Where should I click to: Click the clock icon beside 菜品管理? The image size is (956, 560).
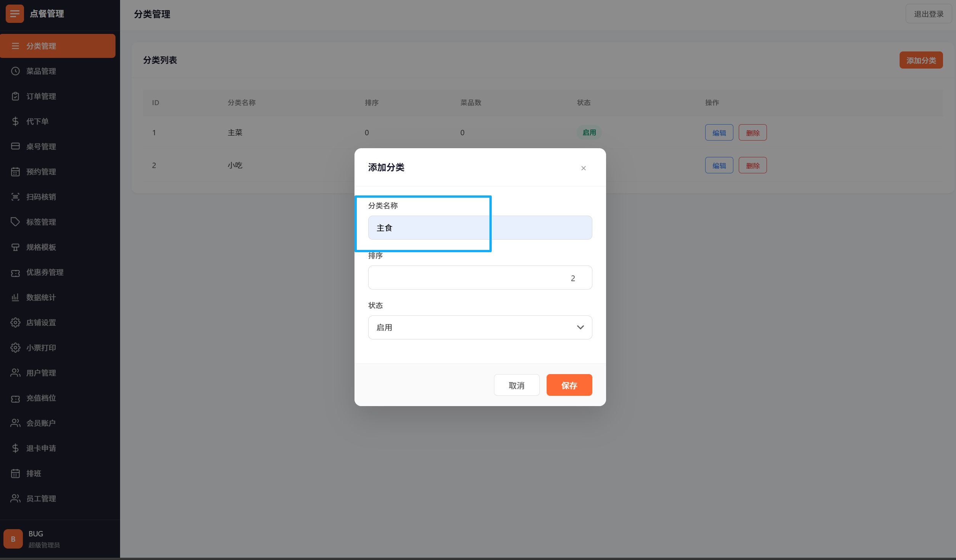point(15,71)
